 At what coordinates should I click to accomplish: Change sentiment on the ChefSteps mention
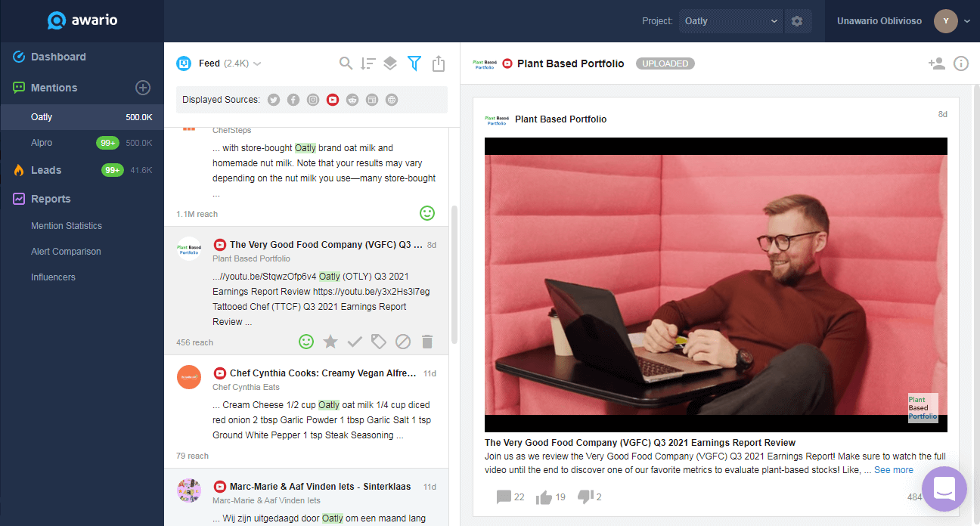(x=427, y=214)
